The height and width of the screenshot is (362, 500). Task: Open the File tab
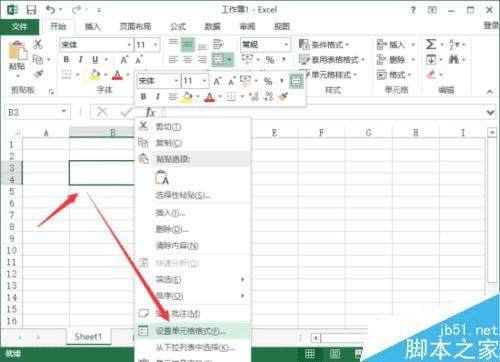pyautogui.click(x=19, y=27)
